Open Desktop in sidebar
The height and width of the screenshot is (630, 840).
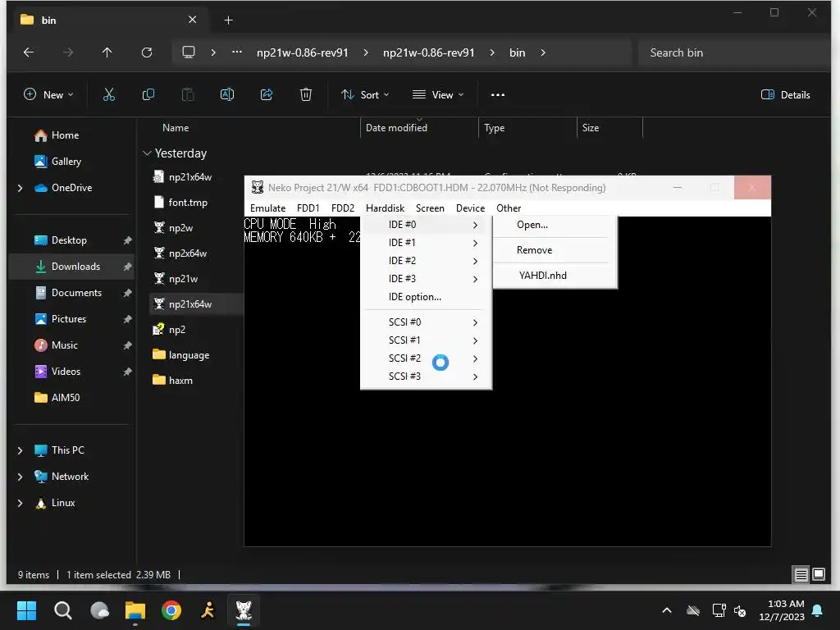click(x=69, y=240)
